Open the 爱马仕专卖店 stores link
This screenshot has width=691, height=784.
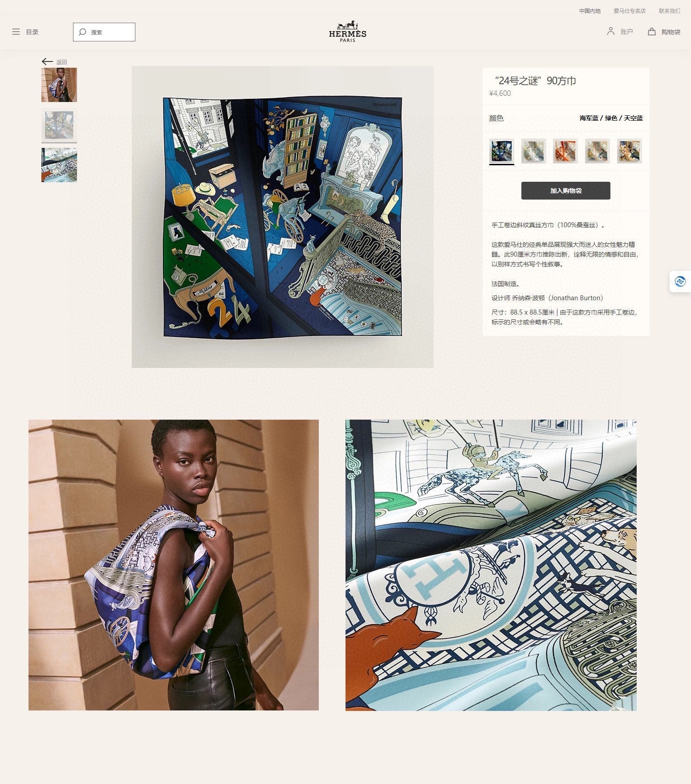click(630, 11)
